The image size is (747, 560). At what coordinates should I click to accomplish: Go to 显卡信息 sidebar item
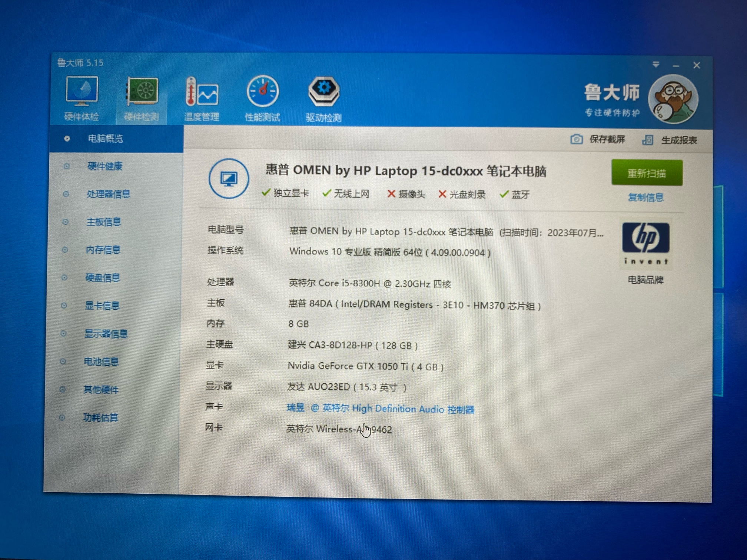pos(102,306)
